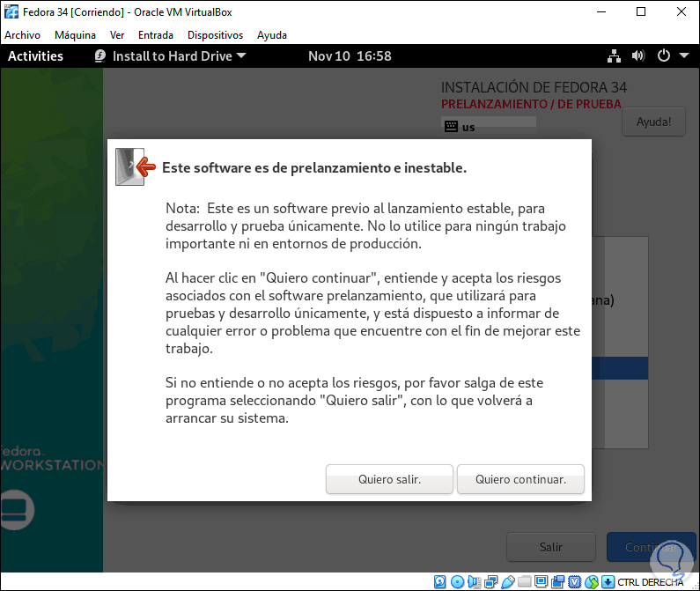Click the Quiero salir. button

[x=389, y=479]
